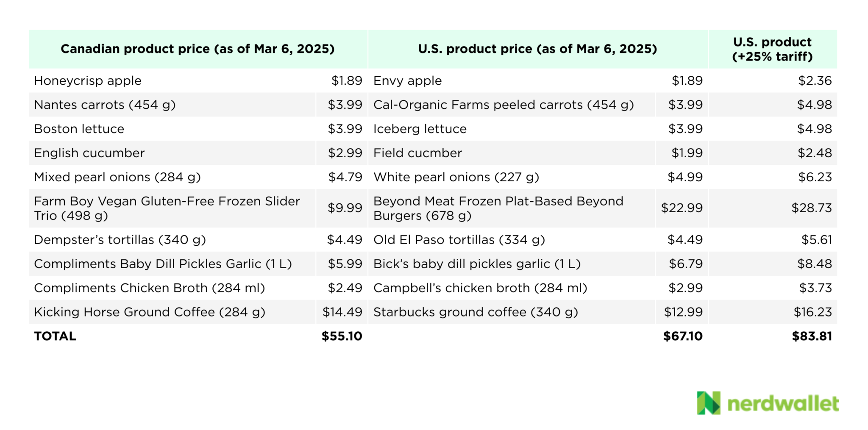
Task: Select Kicking Horse Ground Coffee $14.49 price
Action: [342, 312]
